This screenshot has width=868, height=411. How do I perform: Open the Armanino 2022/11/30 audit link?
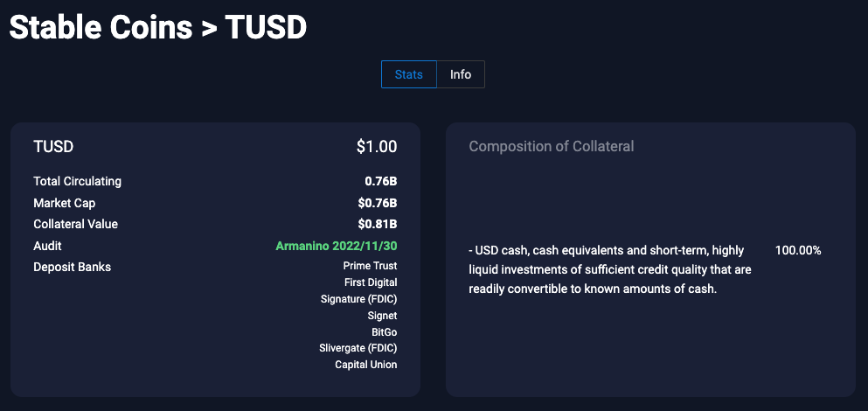tap(336, 246)
